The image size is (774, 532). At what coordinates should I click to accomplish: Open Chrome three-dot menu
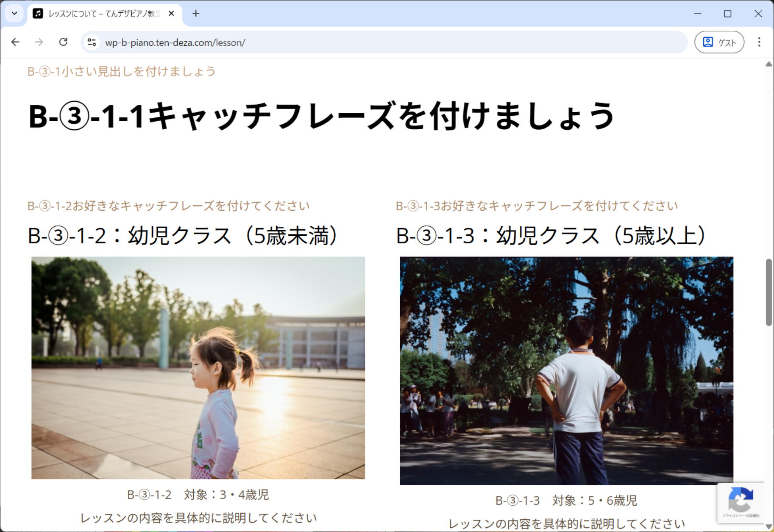(759, 42)
